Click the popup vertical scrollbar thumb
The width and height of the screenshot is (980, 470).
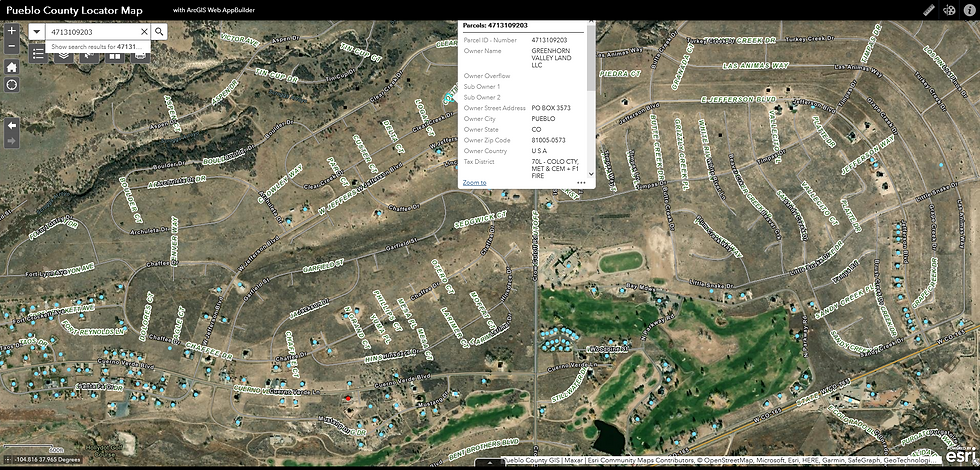pos(591,59)
